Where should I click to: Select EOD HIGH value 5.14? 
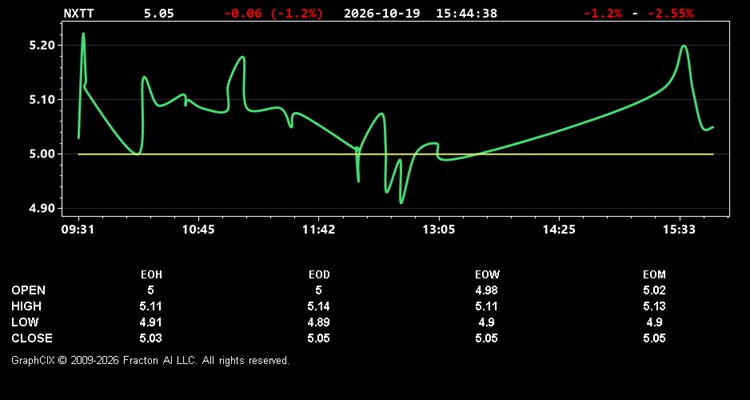(319, 306)
